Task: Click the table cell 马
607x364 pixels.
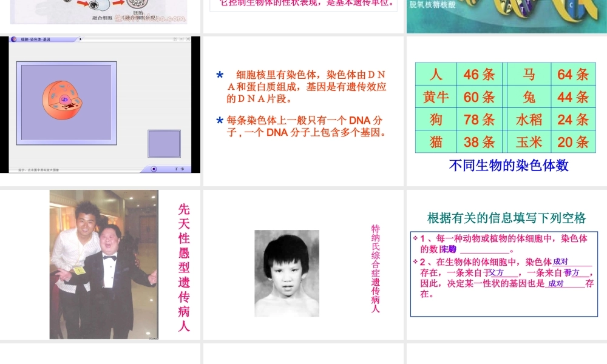Action: pos(529,74)
